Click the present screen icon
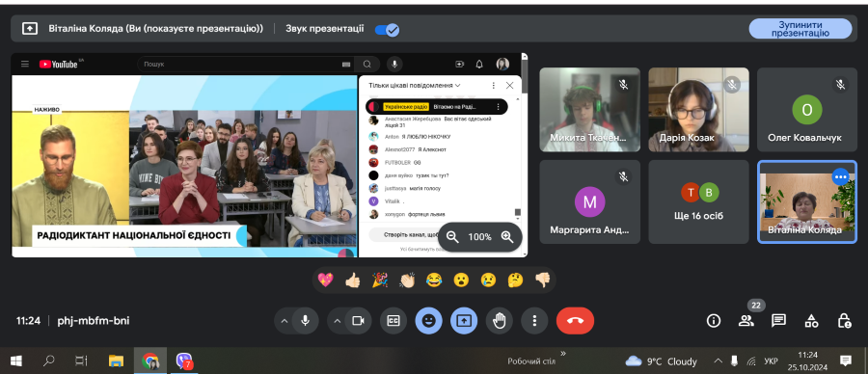 click(464, 320)
